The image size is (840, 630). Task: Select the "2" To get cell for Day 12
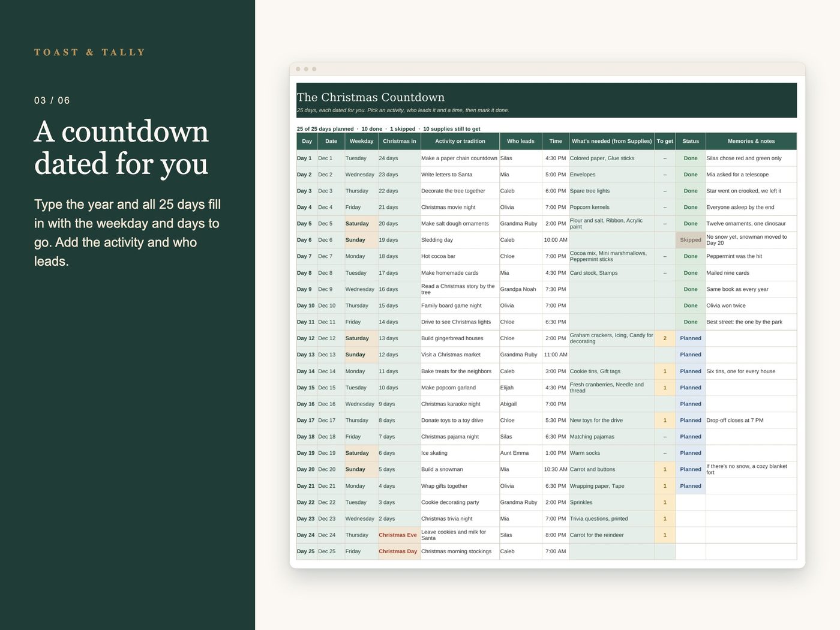(x=665, y=338)
